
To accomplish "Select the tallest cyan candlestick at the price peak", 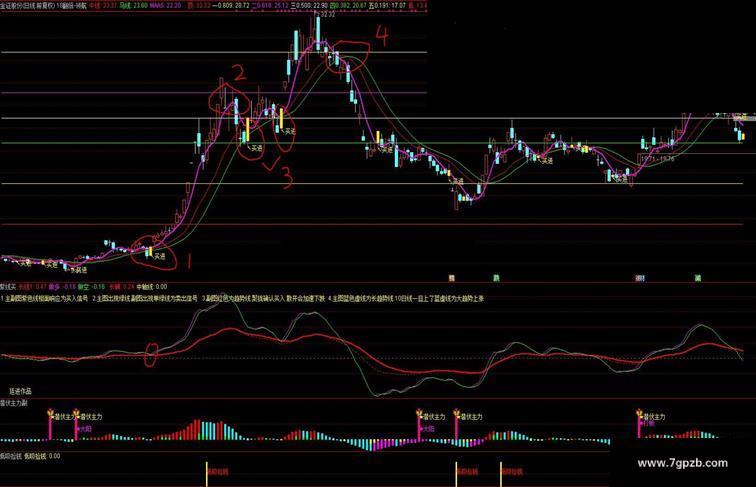I will pos(318,32).
